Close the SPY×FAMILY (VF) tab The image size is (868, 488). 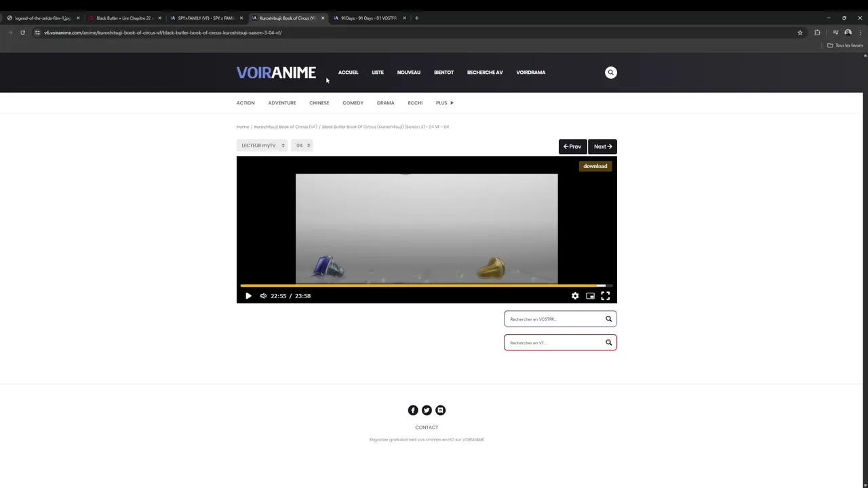[x=241, y=18]
